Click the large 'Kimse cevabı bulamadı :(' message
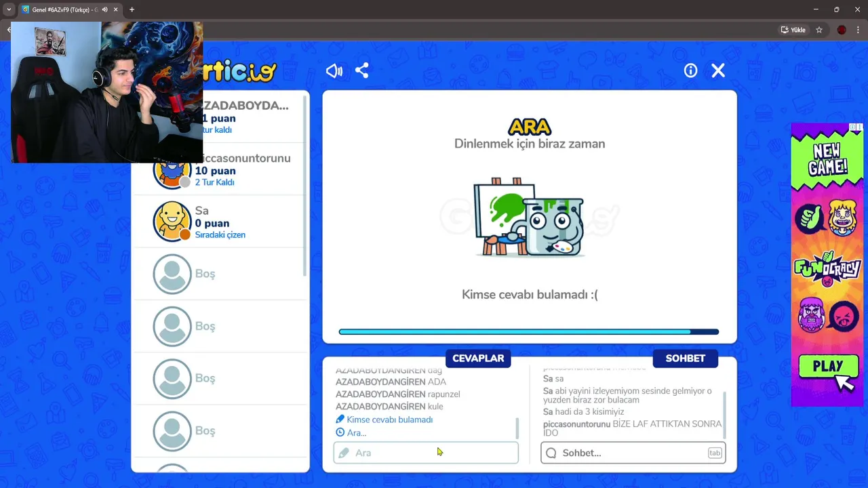 tap(530, 294)
